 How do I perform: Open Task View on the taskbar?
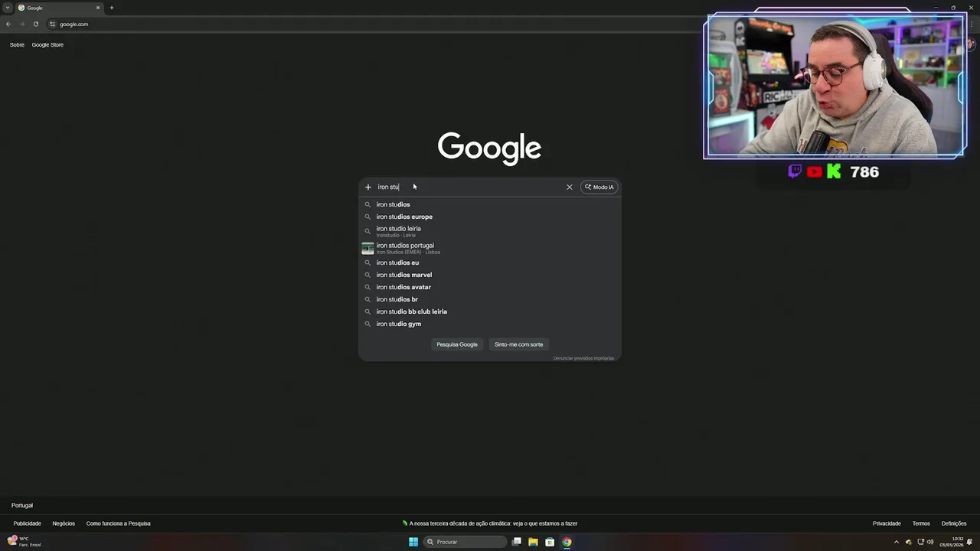517,542
